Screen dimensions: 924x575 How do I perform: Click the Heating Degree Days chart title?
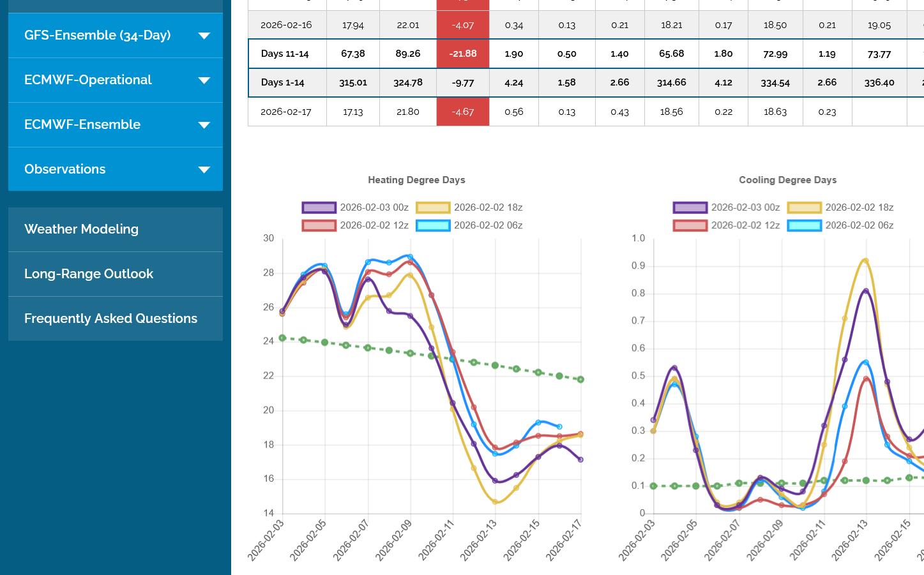416,180
